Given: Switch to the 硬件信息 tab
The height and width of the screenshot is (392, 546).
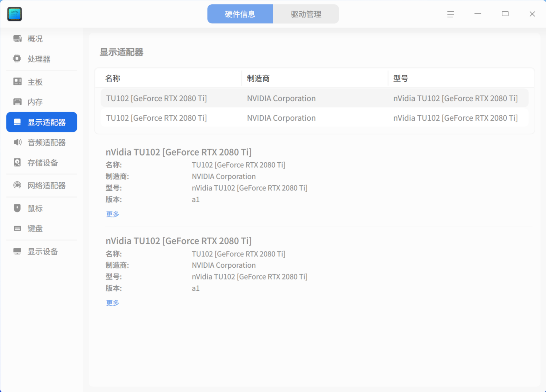Looking at the screenshot, I should click(x=240, y=14).
